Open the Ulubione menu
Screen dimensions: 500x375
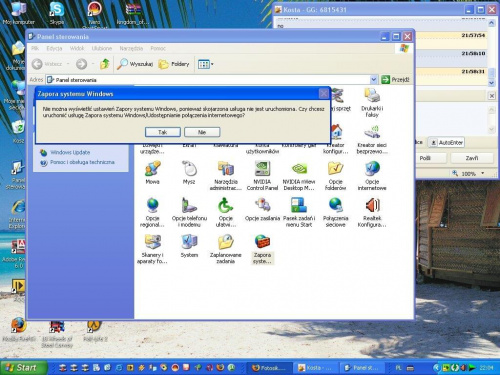pyautogui.click(x=102, y=48)
